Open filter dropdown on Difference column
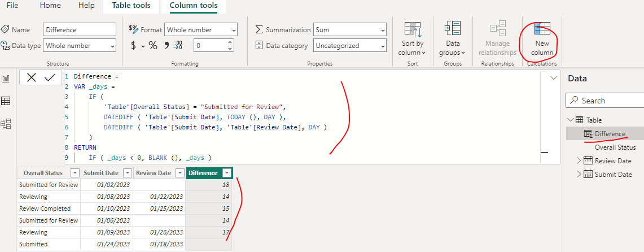 pos(227,173)
